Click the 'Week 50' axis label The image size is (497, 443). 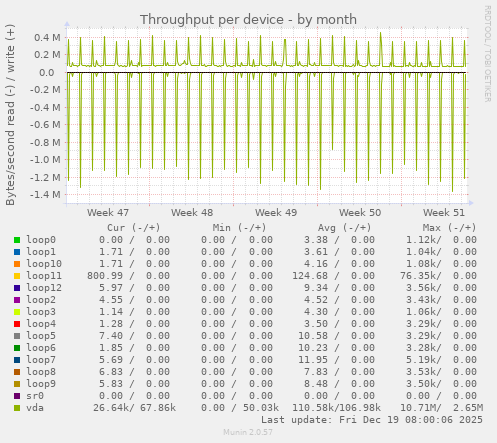[360, 212]
